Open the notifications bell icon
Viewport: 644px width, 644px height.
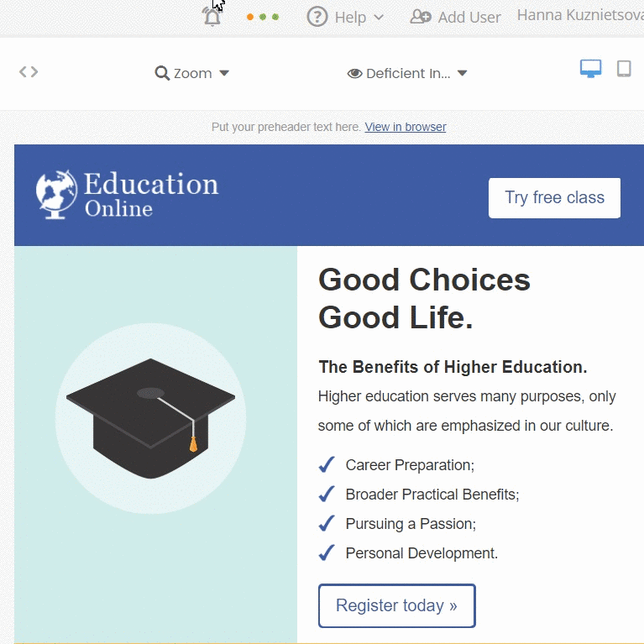tap(212, 17)
